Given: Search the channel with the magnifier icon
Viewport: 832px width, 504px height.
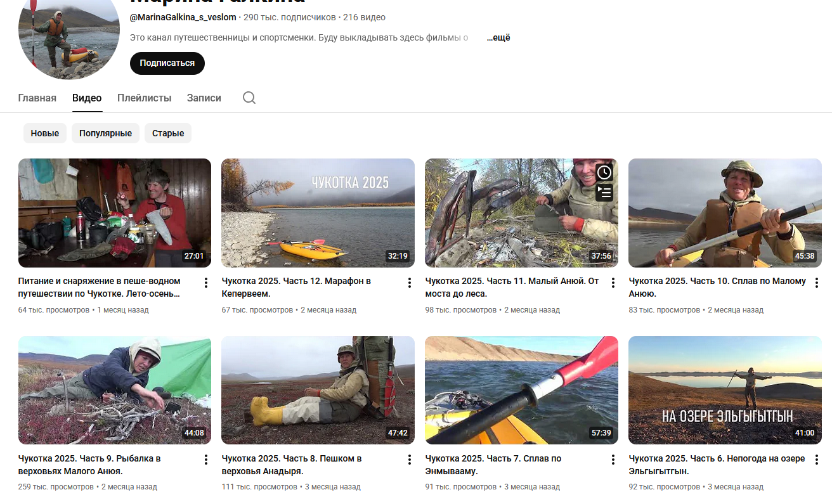Looking at the screenshot, I should click(249, 98).
